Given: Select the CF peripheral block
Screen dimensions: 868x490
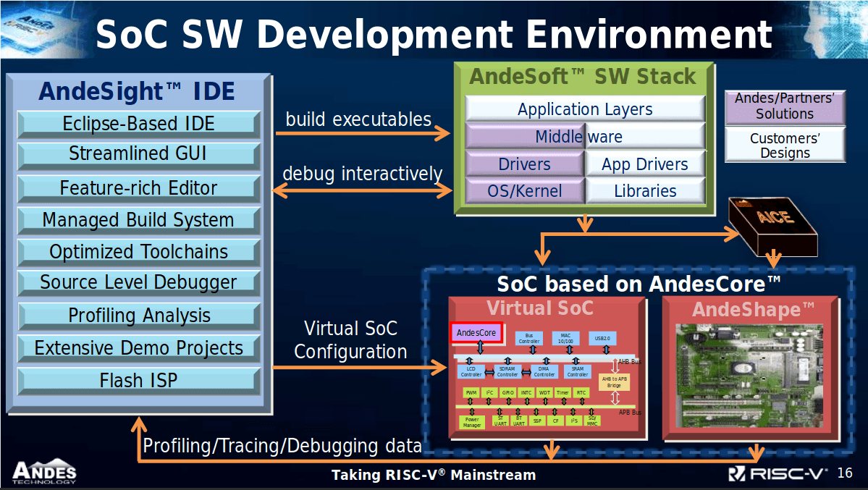Looking at the screenshot, I should pos(556,421).
